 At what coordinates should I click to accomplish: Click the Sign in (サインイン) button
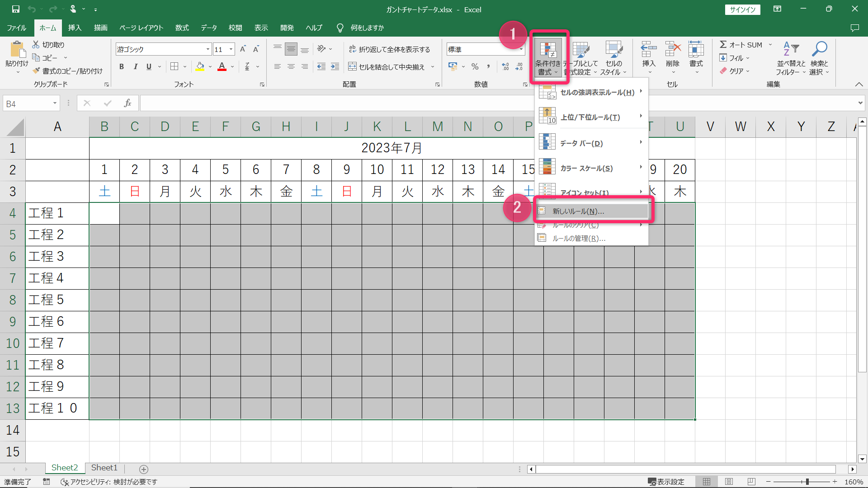743,9
